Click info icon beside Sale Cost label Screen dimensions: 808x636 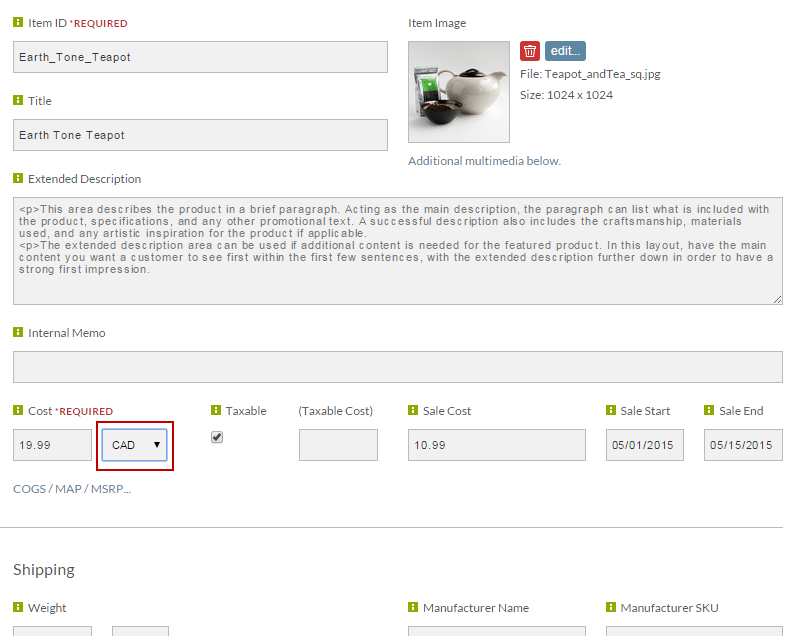tap(413, 410)
